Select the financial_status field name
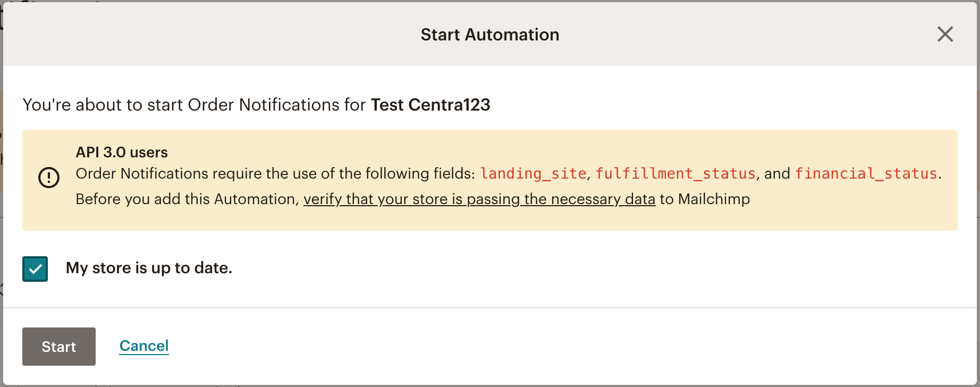980x387 pixels. click(866, 173)
